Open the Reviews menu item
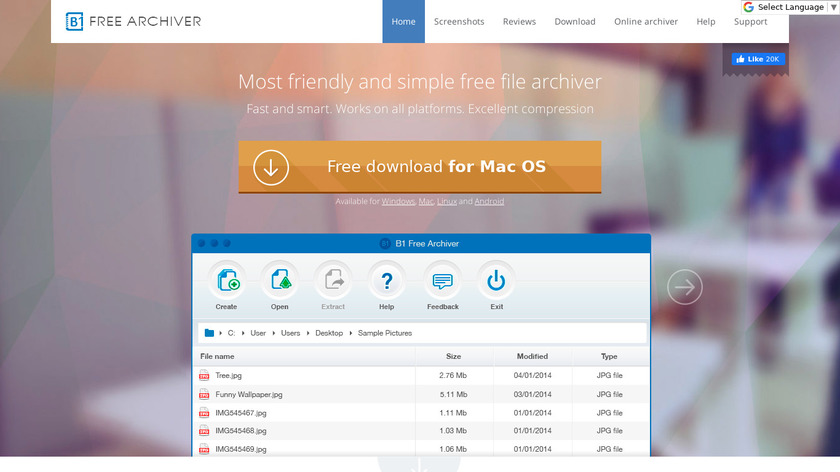The image size is (840, 472). (519, 21)
